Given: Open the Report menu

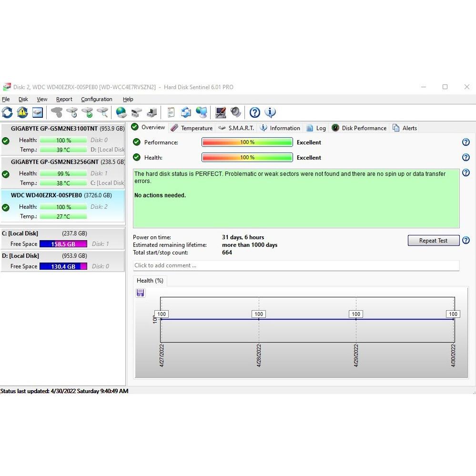Looking at the screenshot, I should [x=64, y=99].
